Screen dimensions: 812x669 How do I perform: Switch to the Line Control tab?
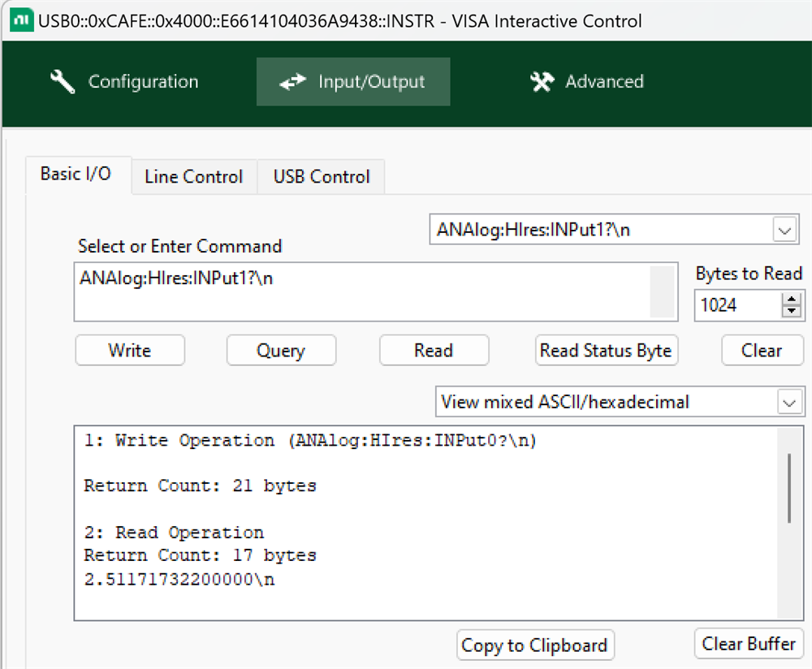pyautogui.click(x=194, y=176)
